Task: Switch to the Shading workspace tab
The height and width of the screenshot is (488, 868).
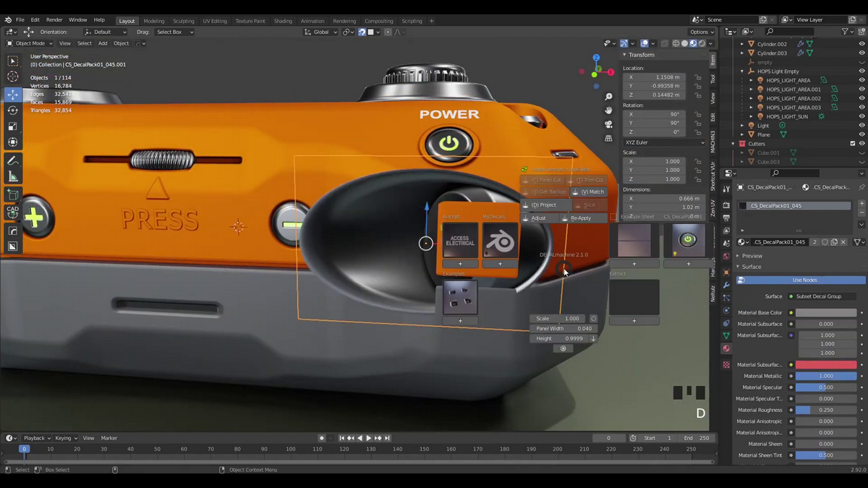Action: [x=283, y=21]
